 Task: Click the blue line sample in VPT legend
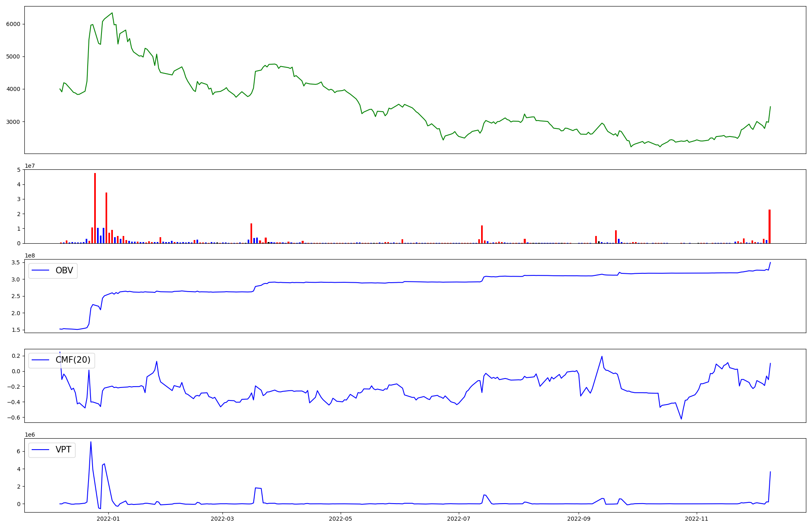40,450
